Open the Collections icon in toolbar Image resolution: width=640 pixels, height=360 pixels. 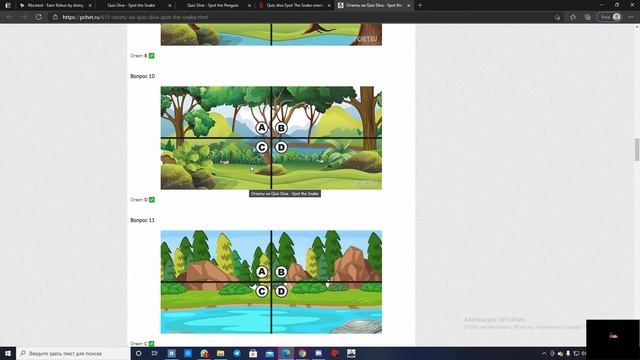(587, 17)
